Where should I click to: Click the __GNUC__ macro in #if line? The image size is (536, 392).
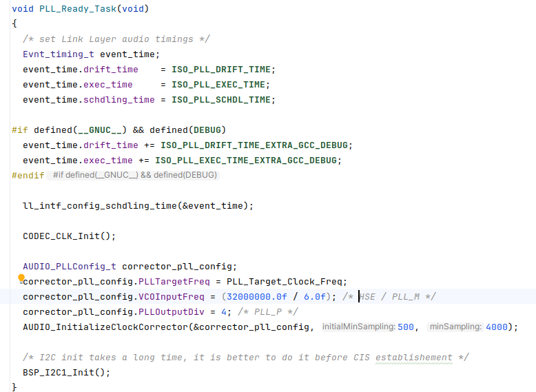(x=99, y=130)
